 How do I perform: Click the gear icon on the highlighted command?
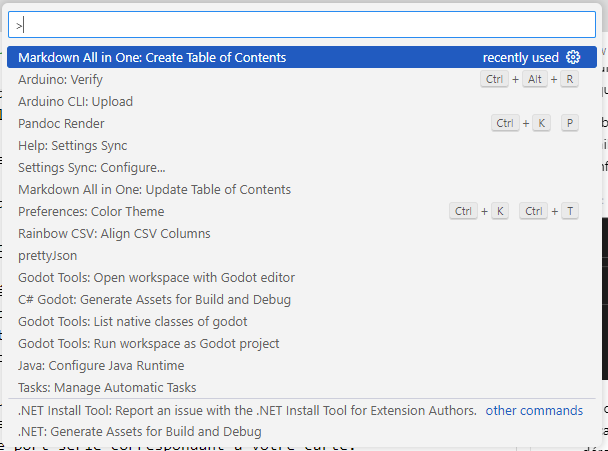[573, 58]
